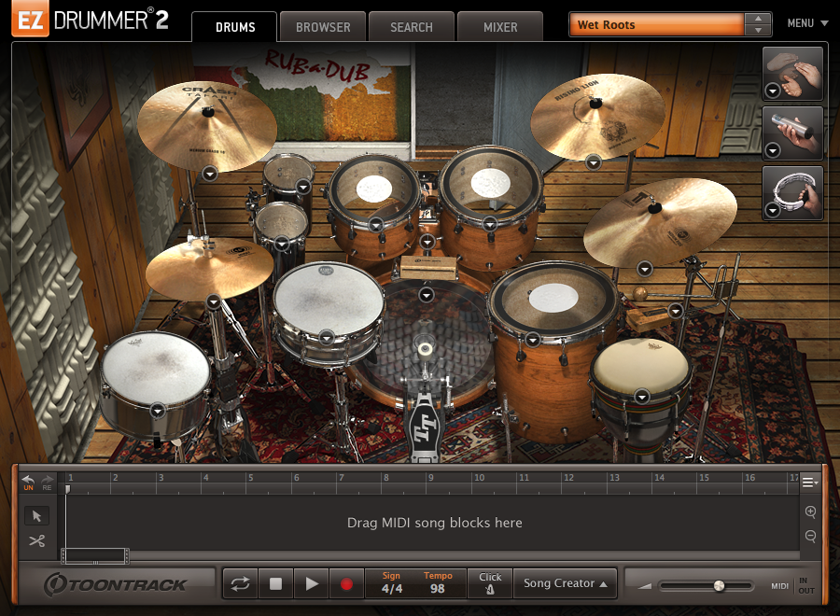Select the scissors cut tool

(37, 541)
